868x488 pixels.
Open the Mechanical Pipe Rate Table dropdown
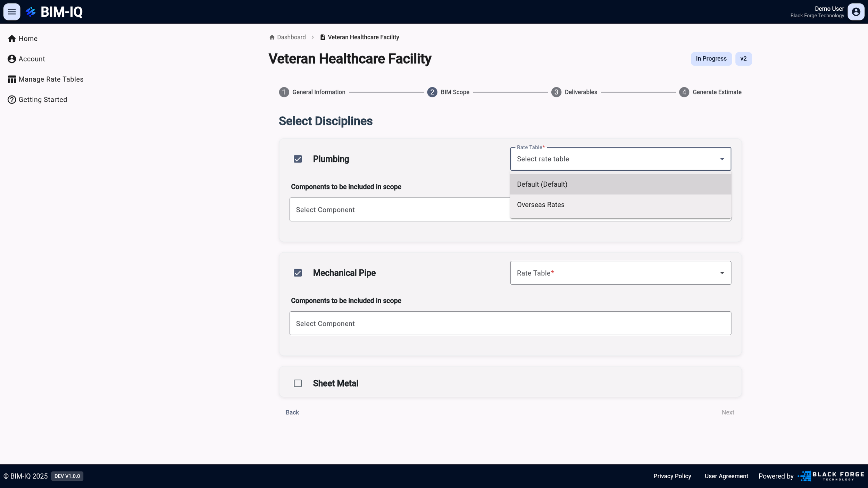620,273
